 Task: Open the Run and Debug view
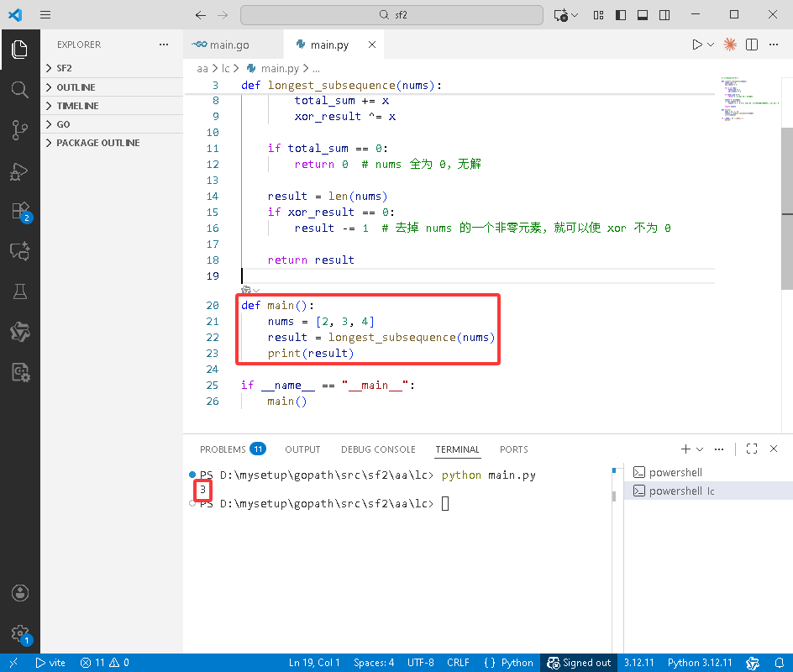(x=19, y=171)
